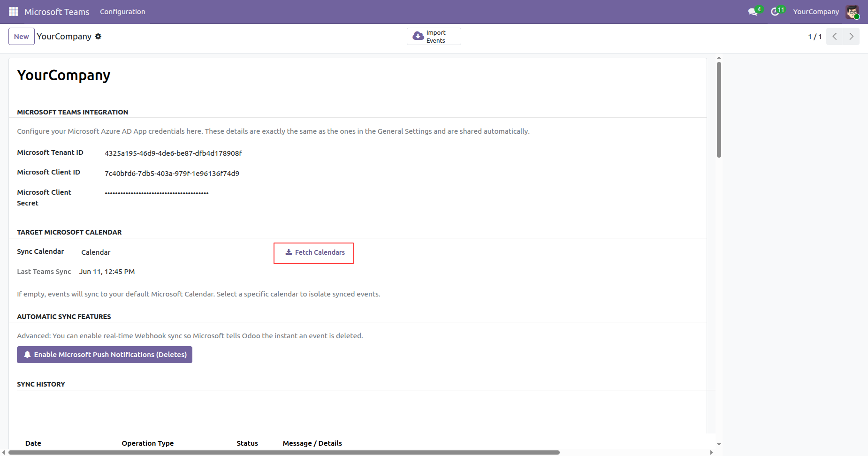
Task: Click the horizontal scrollbar at the bottom
Action: [284, 453]
